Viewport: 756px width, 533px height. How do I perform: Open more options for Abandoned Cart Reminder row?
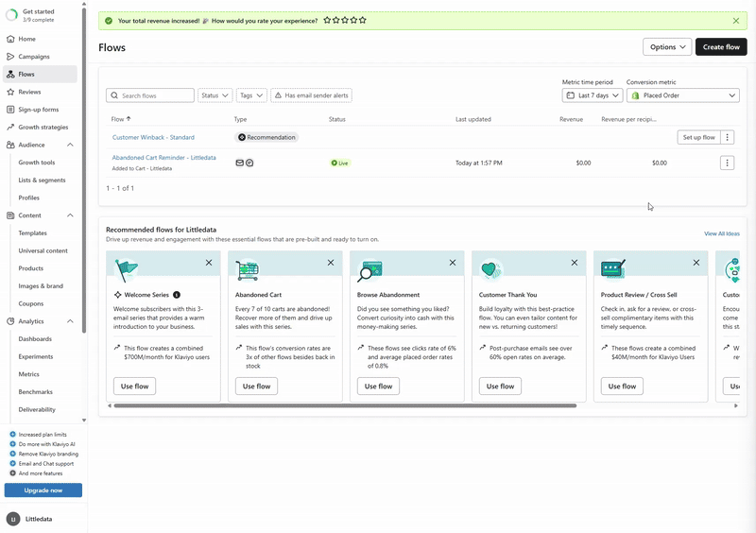[x=727, y=163]
